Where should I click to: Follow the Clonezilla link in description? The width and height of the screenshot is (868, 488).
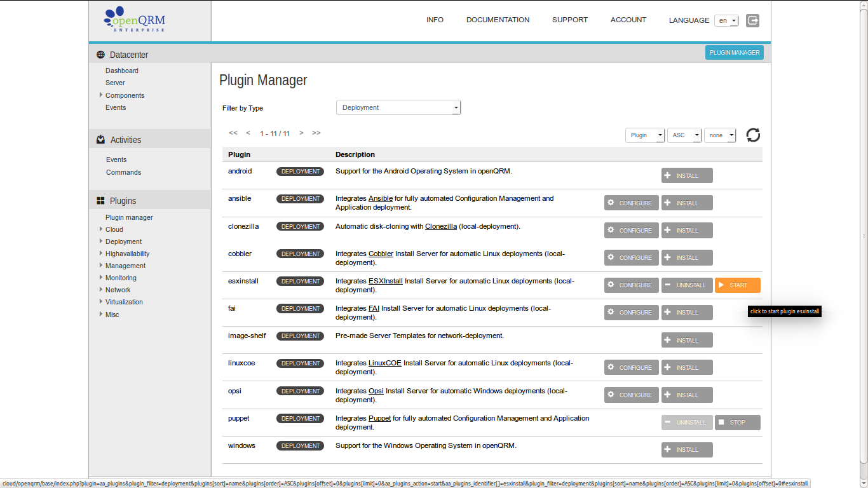(441, 226)
